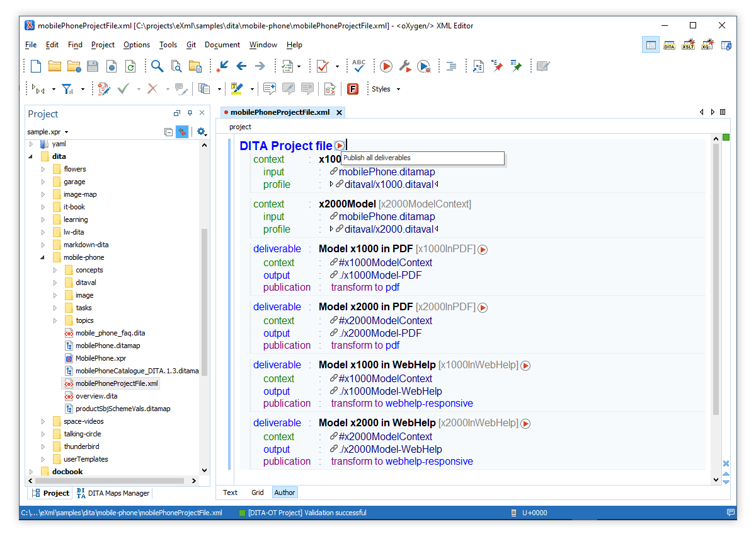
Task: Expand the garage folder
Action: pos(43,182)
